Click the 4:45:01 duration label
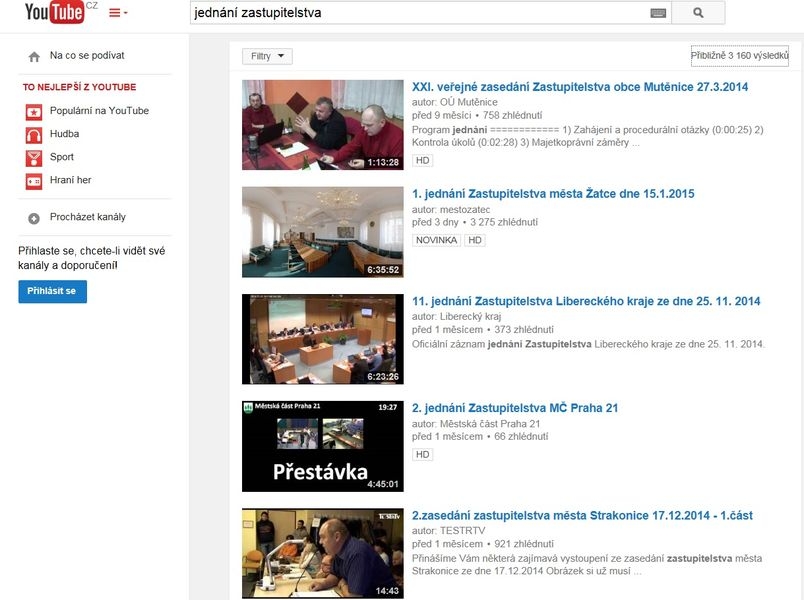 coord(383,484)
